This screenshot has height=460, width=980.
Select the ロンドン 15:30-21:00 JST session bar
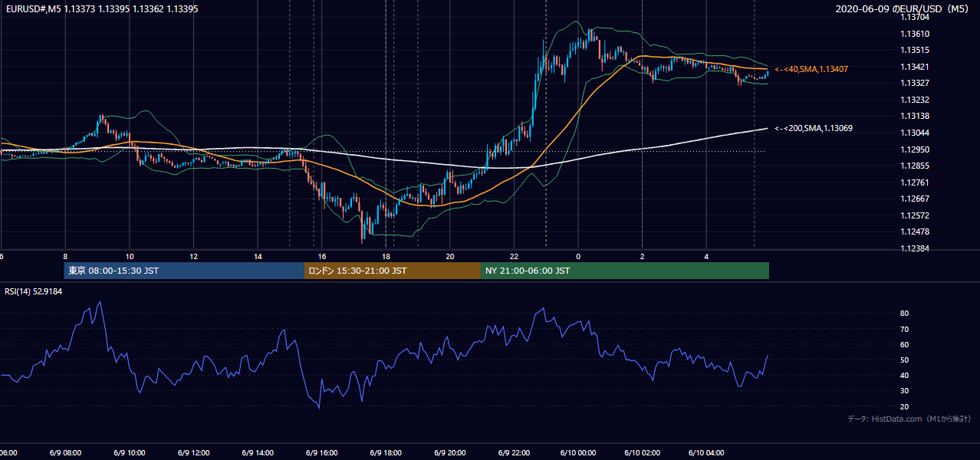coord(393,271)
